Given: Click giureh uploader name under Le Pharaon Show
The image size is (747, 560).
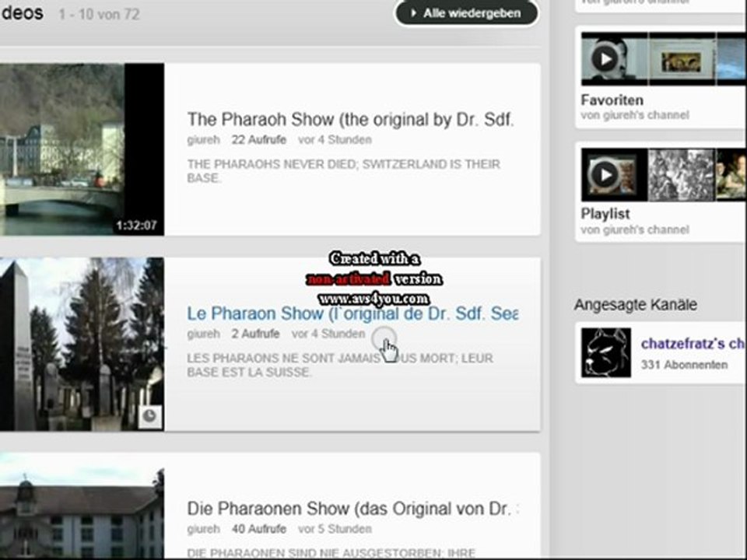Looking at the screenshot, I should click(x=203, y=334).
